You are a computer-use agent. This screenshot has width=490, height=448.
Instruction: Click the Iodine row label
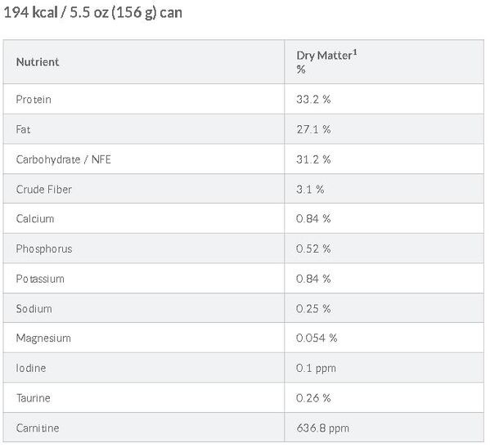[31, 368]
